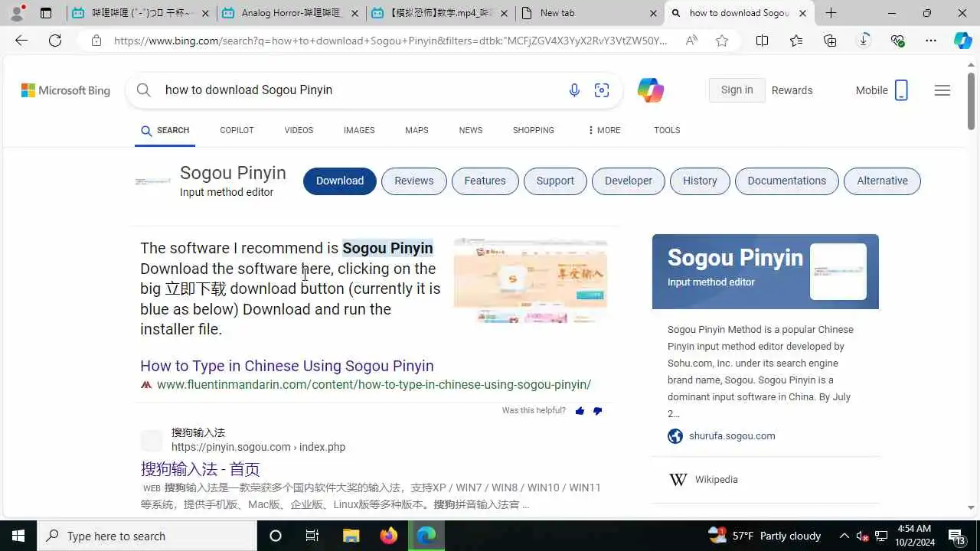
Task: Click the browser Back arrow
Action: (x=21, y=41)
